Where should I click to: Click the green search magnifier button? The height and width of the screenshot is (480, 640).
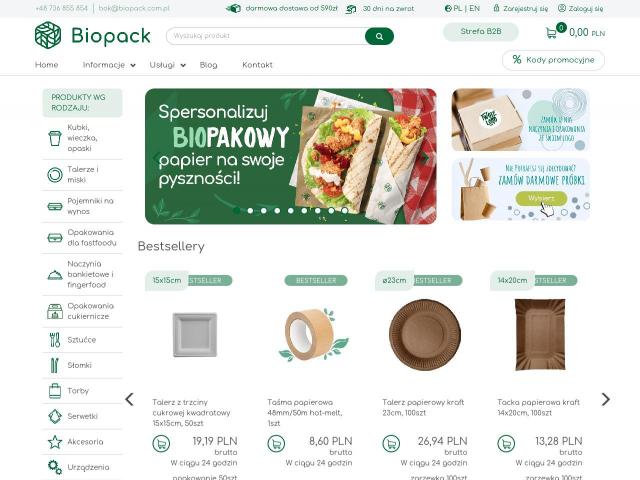tap(379, 36)
